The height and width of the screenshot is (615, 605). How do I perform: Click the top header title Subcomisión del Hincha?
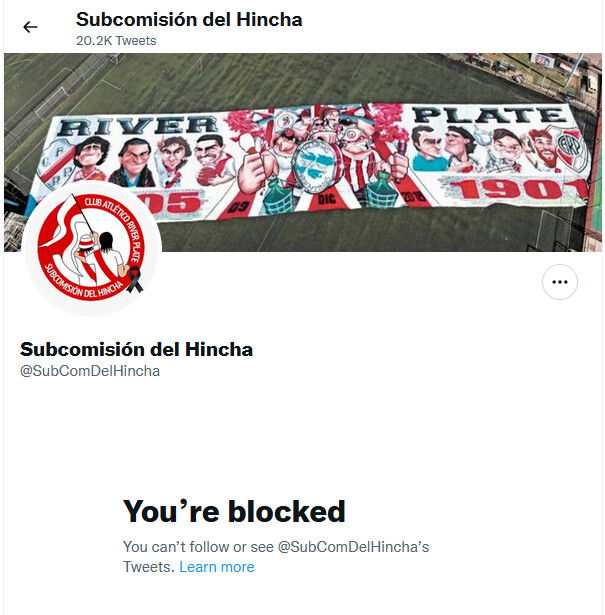(x=189, y=19)
